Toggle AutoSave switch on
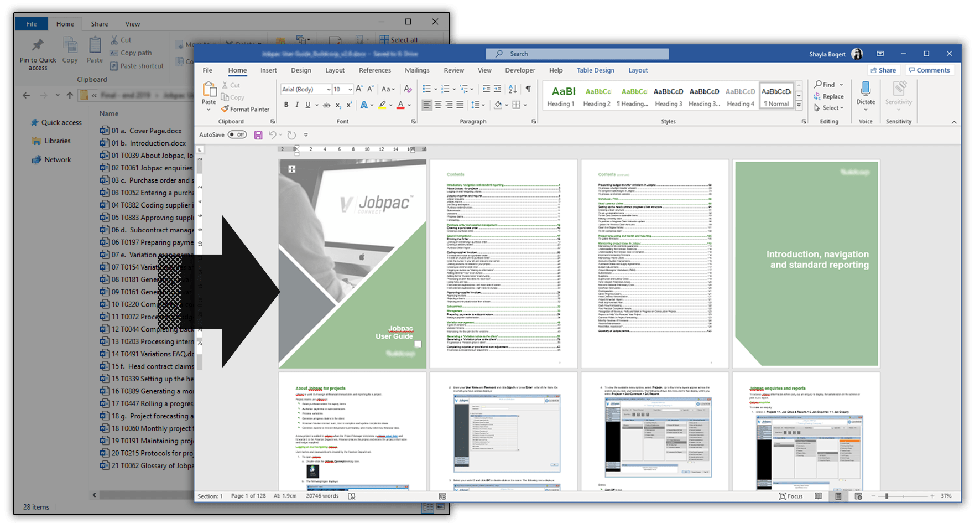The height and width of the screenshot is (523, 980). (x=237, y=134)
